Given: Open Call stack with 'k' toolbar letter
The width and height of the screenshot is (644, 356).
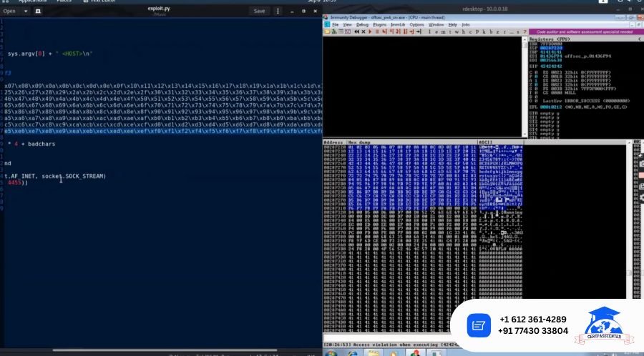Looking at the screenshot, I should click(484, 32).
